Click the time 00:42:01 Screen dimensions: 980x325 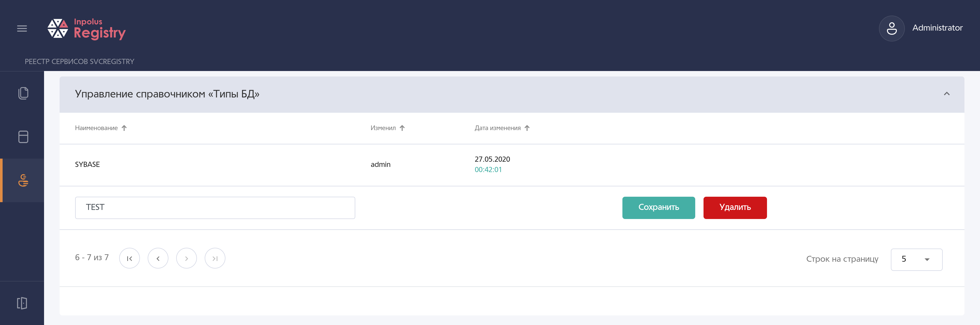click(488, 170)
